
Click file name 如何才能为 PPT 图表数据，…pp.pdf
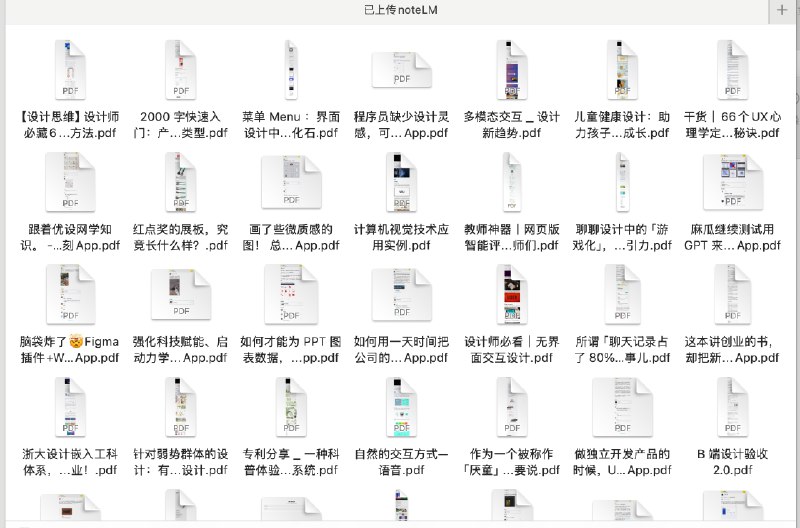point(291,349)
